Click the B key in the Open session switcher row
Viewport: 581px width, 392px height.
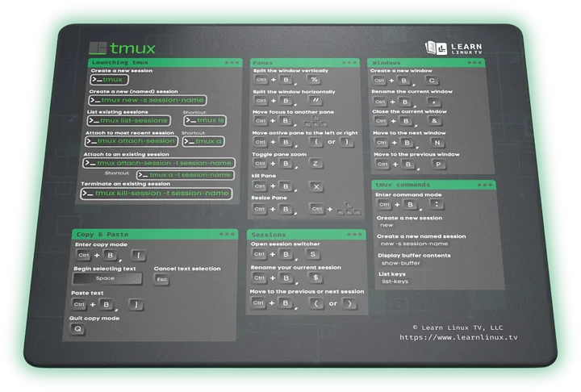286,254
